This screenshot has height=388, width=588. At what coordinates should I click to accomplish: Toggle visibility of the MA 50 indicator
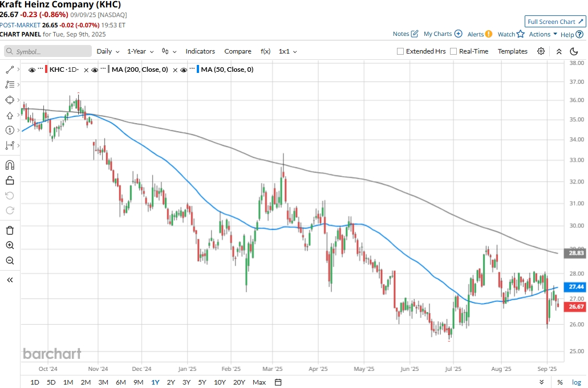coord(184,70)
